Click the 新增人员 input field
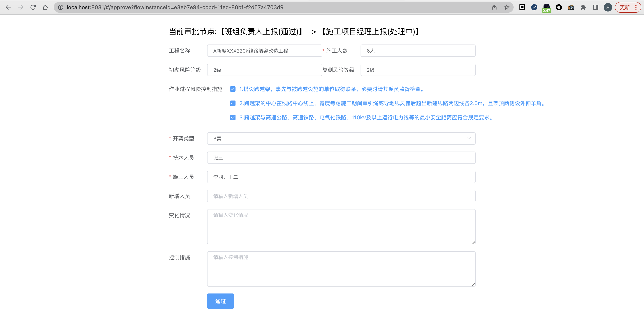The image size is (644, 333). 341,196
